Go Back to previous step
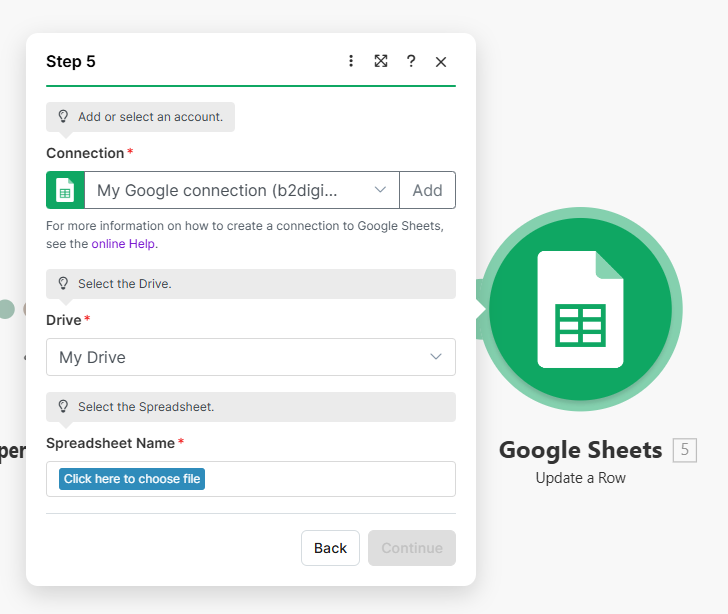The height and width of the screenshot is (614, 728). [x=330, y=548]
